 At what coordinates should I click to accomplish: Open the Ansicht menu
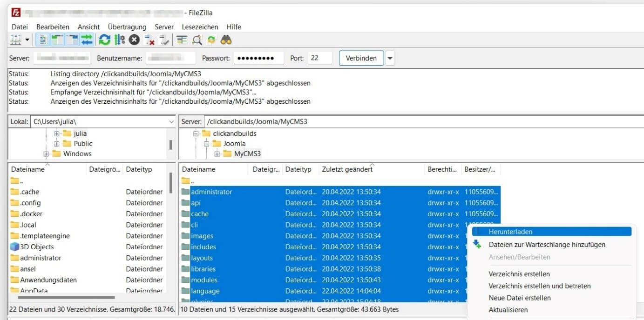pos(88,27)
